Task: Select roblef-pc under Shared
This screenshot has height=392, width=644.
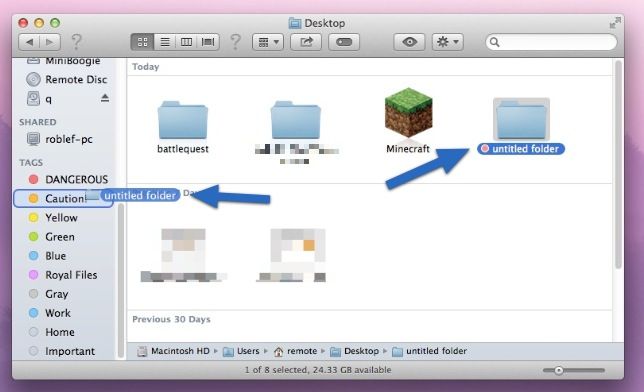Action: pyautogui.click(x=60, y=139)
